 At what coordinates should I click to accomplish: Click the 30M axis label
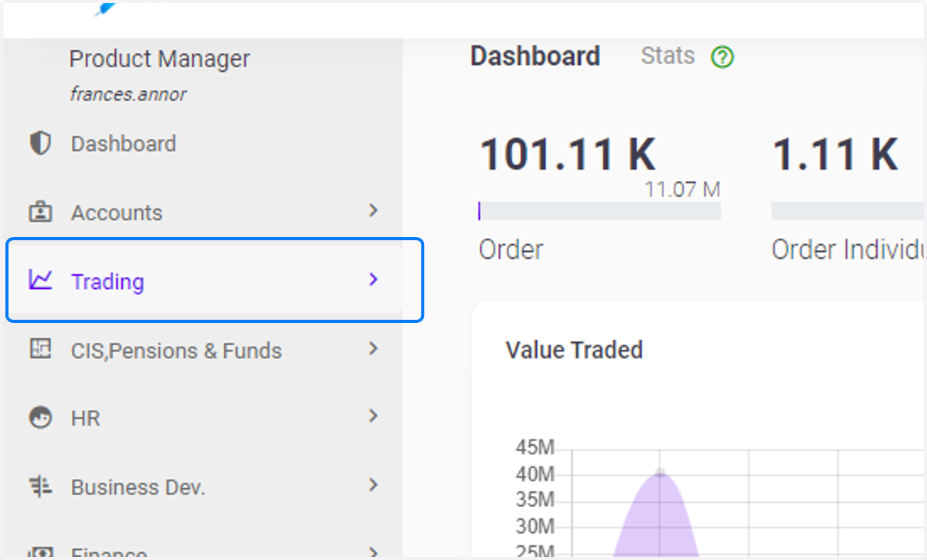[x=535, y=526]
